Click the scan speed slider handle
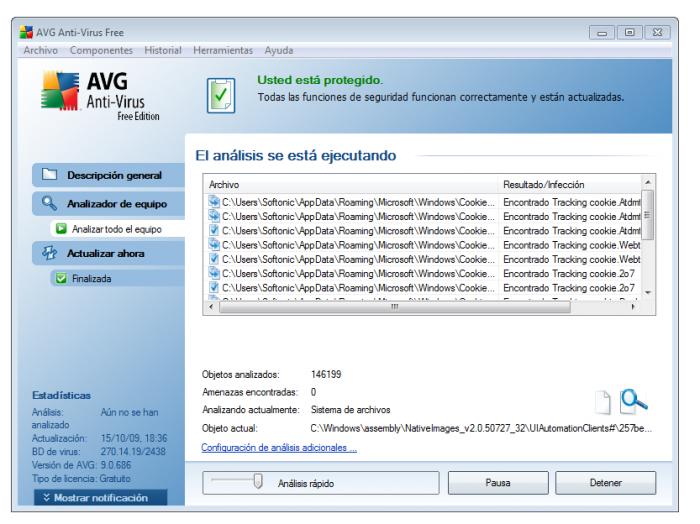 258,482
